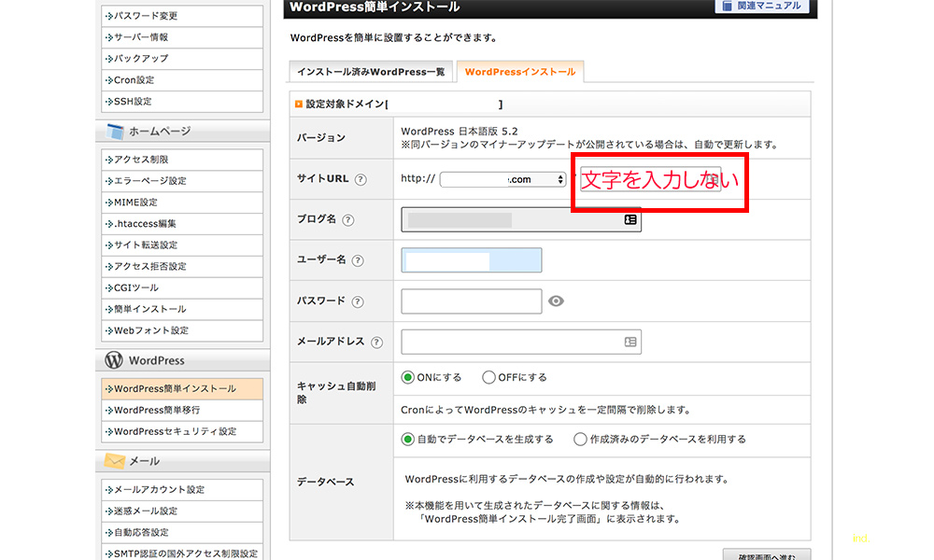Open アクセス制限 menu item

[x=182, y=160]
